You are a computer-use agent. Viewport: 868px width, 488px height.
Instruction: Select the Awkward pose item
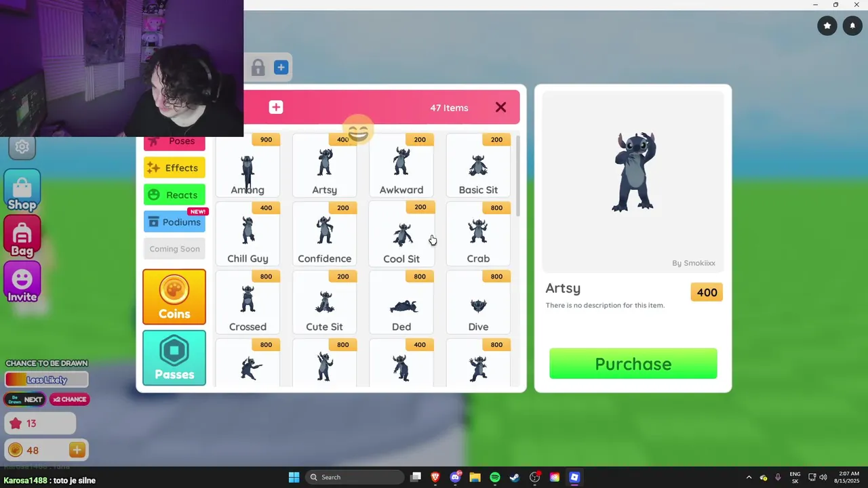[x=401, y=166]
